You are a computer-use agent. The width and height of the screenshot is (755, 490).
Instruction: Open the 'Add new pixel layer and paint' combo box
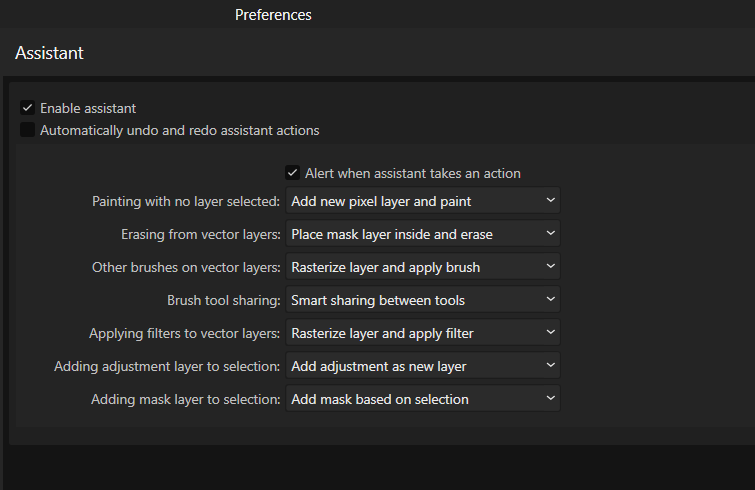coord(423,201)
